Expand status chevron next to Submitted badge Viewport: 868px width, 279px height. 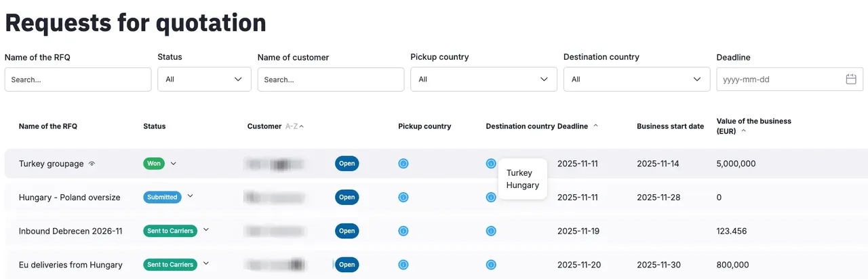coord(190,197)
